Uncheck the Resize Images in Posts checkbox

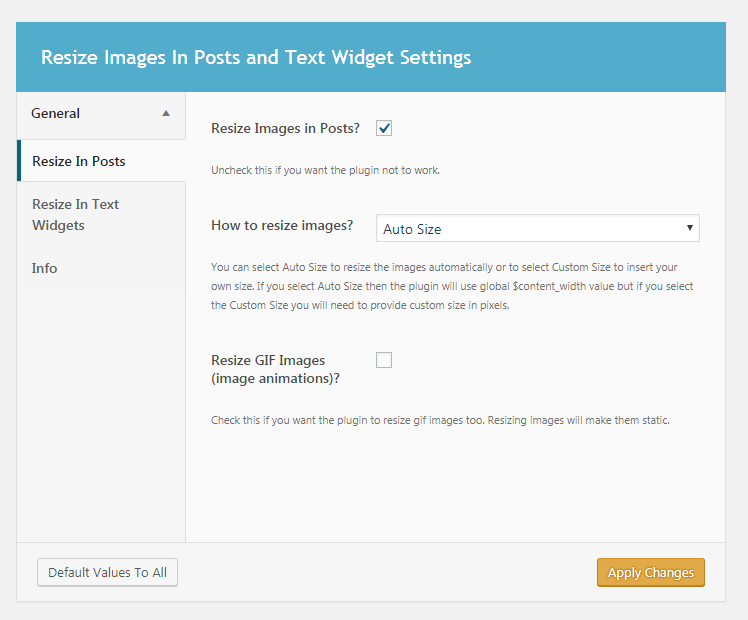coord(384,128)
